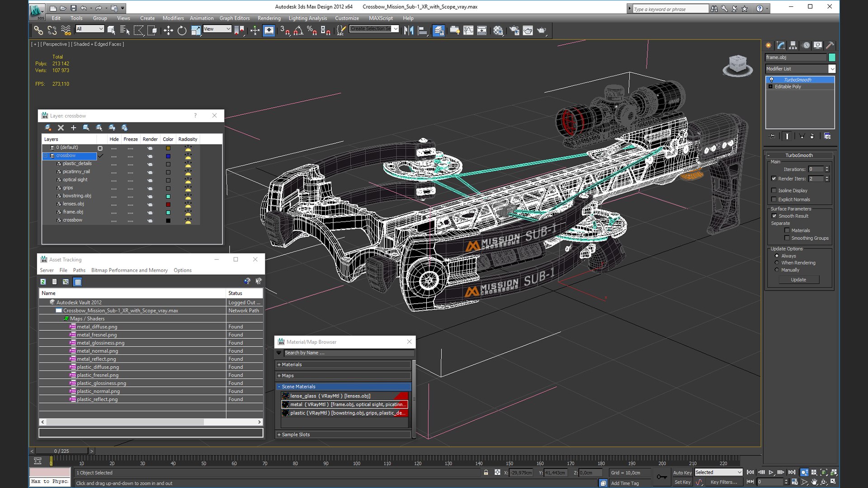Toggle Isoline Display checkbox

[774, 190]
